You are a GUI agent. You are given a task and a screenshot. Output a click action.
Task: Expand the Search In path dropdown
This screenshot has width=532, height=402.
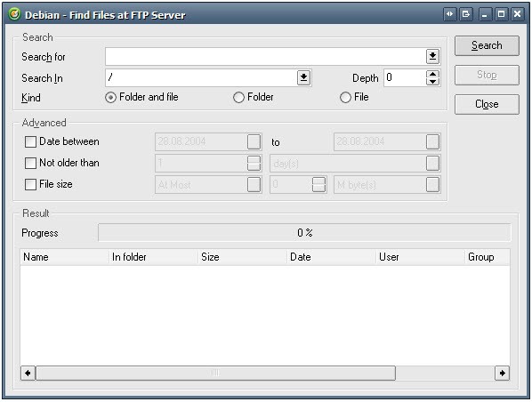pyautogui.click(x=303, y=78)
